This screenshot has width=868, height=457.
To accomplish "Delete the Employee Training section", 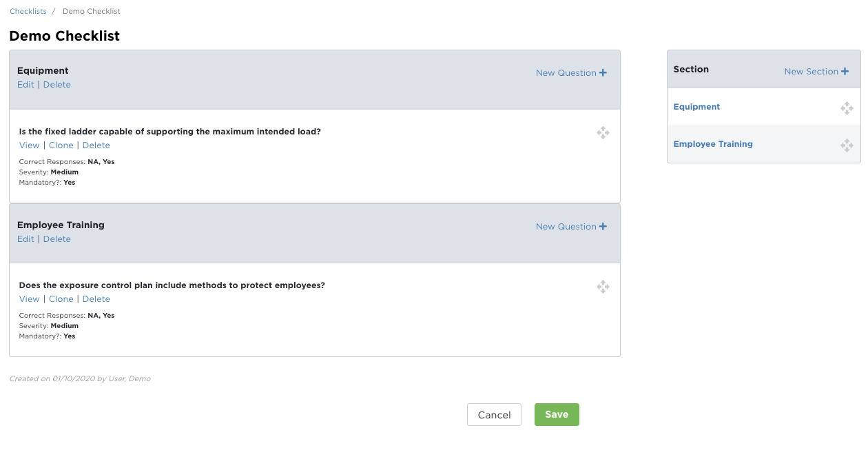I will [57, 239].
